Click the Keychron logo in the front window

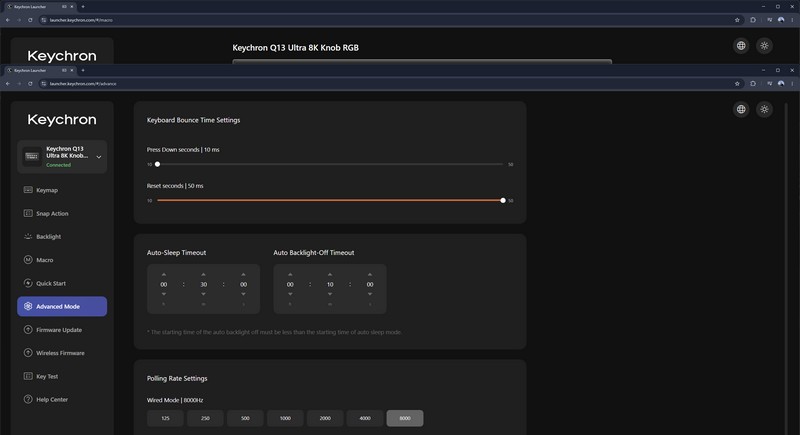(x=62, y=120)
